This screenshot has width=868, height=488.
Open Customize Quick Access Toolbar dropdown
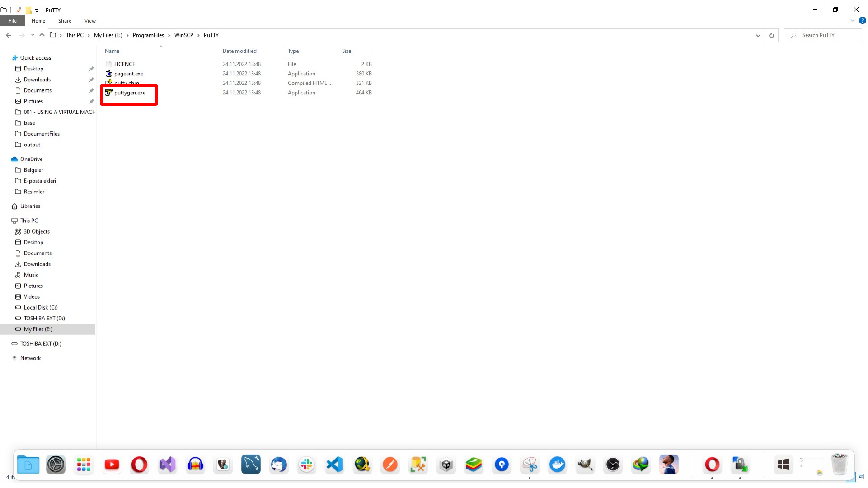pos(37,10)
